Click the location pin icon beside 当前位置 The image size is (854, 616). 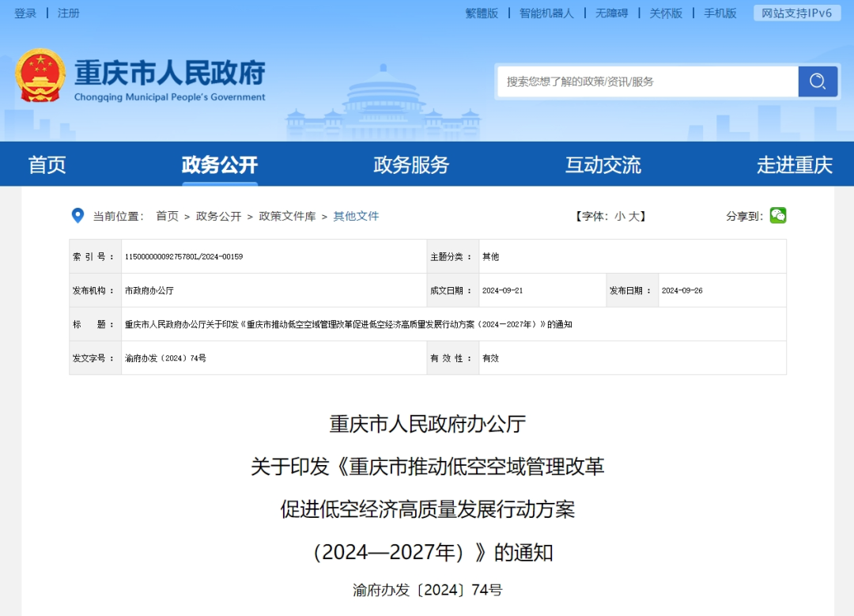point(77,215)
